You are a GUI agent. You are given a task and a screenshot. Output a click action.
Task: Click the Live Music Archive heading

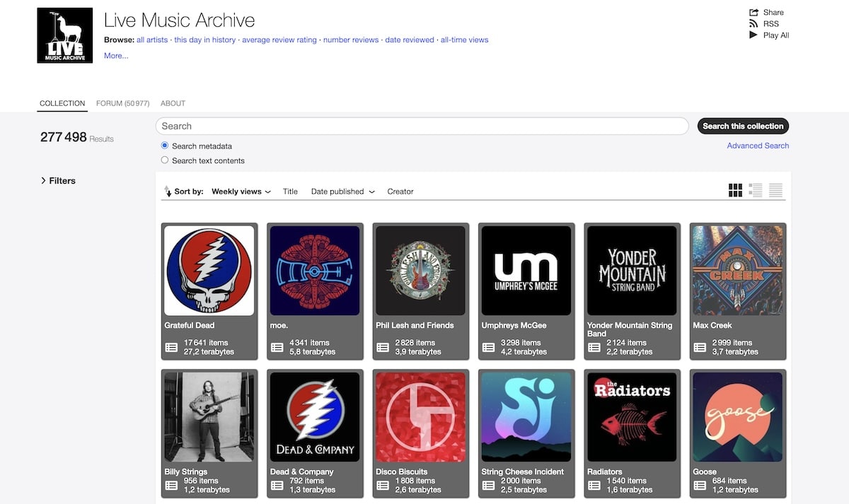coord(180,20)
